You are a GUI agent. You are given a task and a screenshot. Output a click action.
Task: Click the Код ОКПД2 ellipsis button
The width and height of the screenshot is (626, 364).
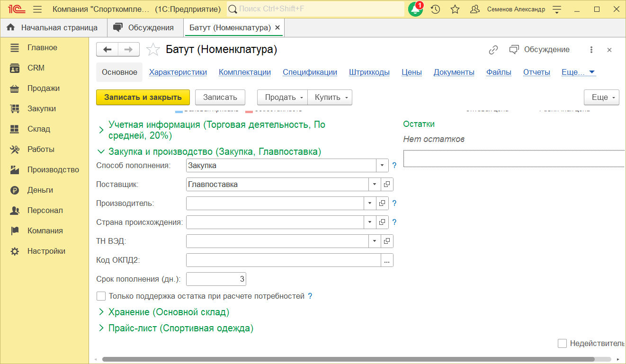click(387, 260)
